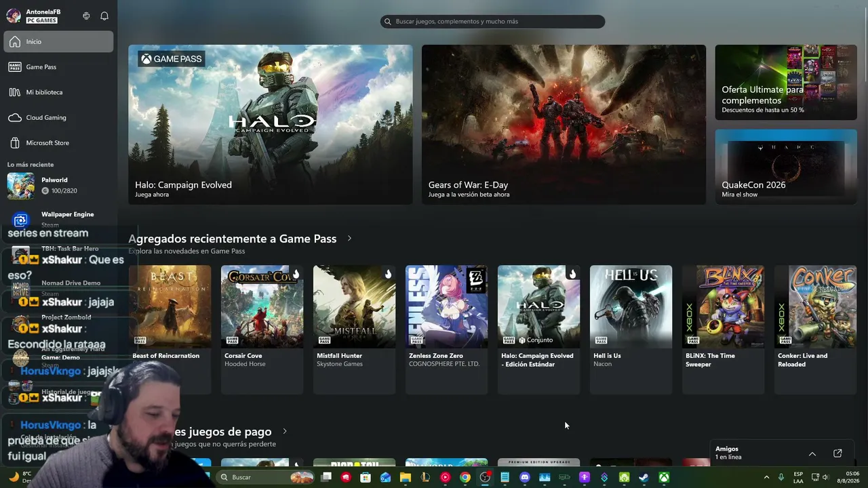This screenshot has height=488, width=868.
Task: Click the Amigos 1 en línea label
Action: (728, 453)
